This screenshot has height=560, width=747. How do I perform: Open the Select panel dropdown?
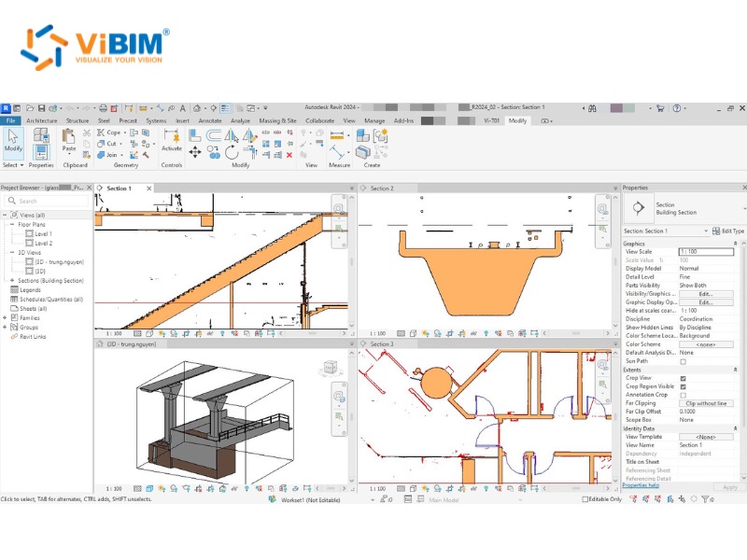12,165
